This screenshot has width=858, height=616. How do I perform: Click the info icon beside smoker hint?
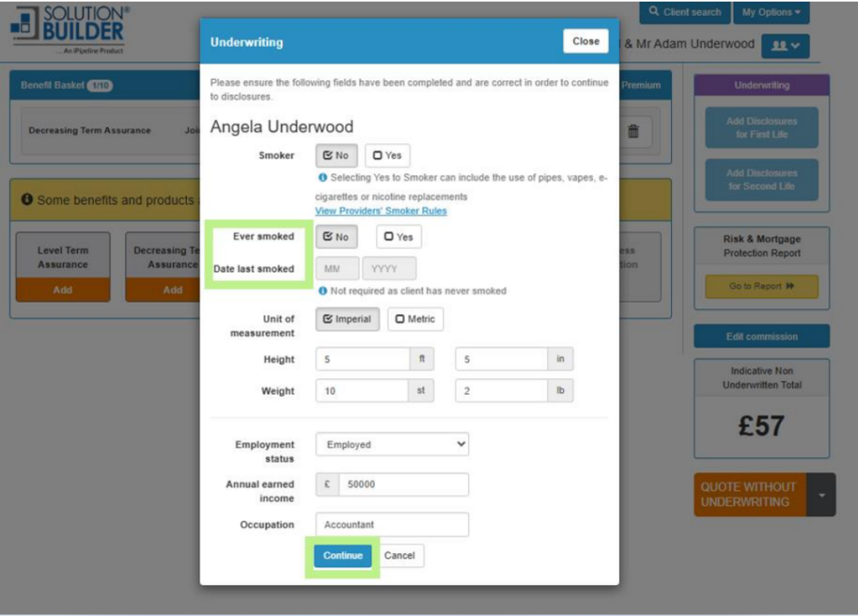coord(323,178)
